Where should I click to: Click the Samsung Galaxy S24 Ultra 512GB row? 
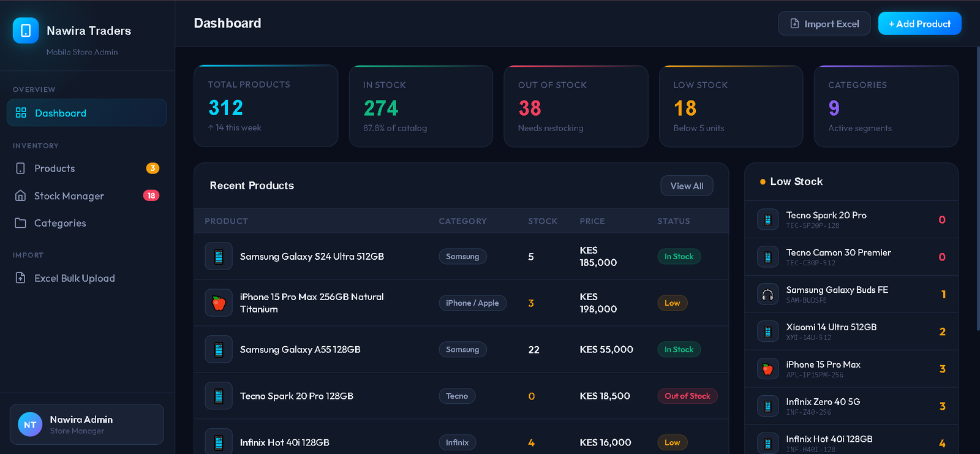click(x=312, y=257)
